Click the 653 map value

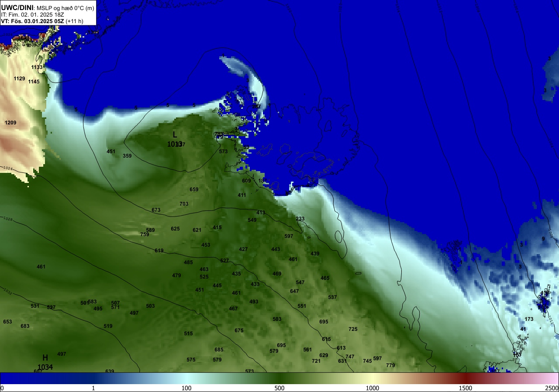7,322
